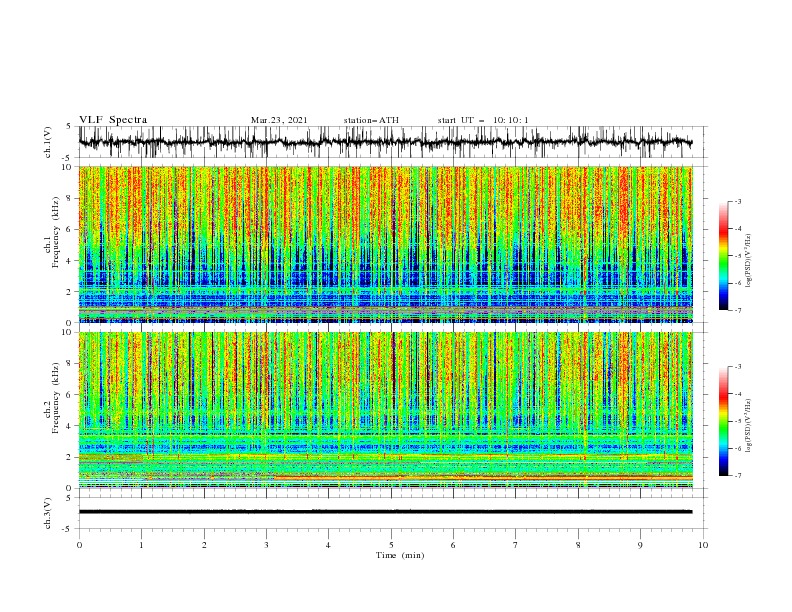Click the ch.3 flat voltage trace
Screen dimensions: 792x612
[x=385, y=512]
